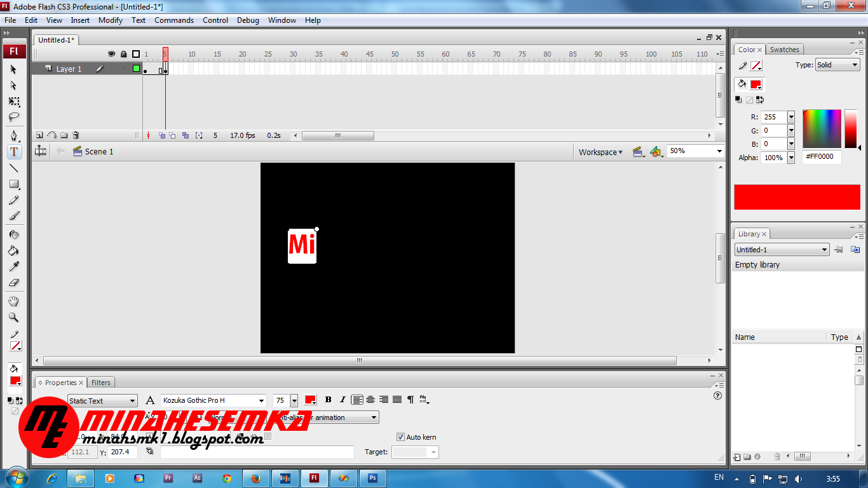Disable the Auto kern checkbox
Image resolution: width=868 pixels, height=488 pixels.
click(x=401, y=437)
